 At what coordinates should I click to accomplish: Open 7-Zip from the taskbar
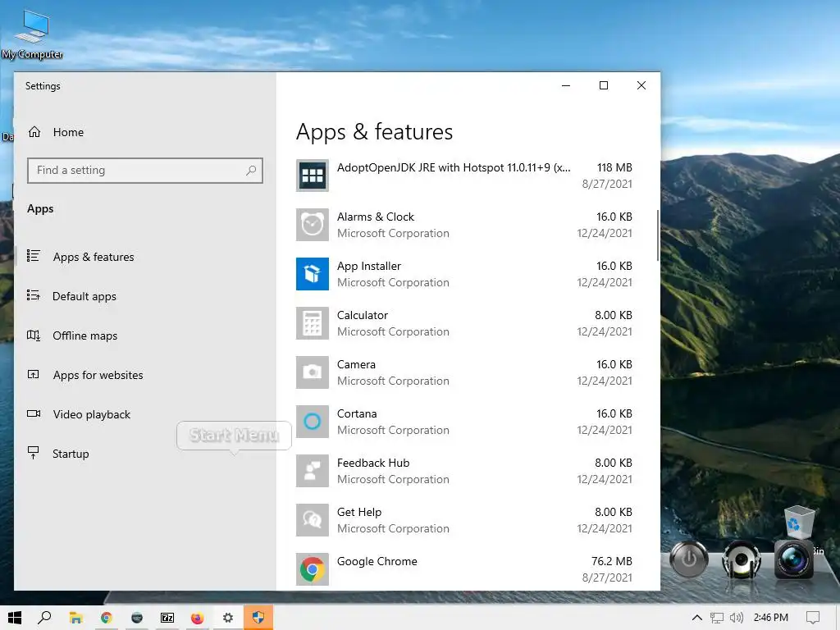coord(167,618)
